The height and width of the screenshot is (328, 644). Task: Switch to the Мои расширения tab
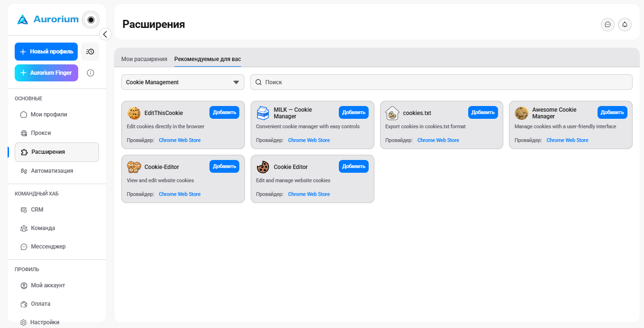coord(144,59)
